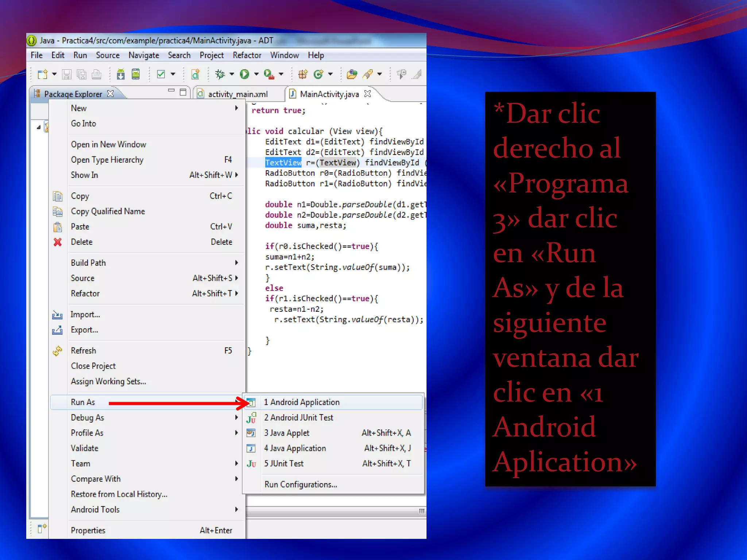Click the highlighted TextView word in code
The image size is (747, 560).
[x=283, y=163]
